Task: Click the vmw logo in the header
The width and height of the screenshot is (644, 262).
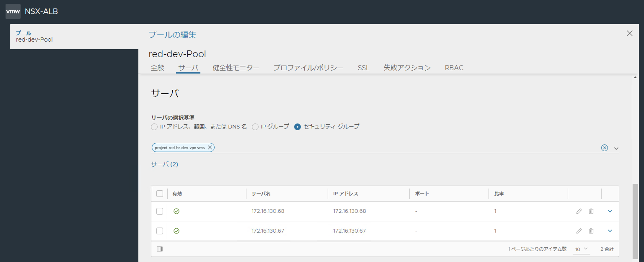Action: click(13, 11)
